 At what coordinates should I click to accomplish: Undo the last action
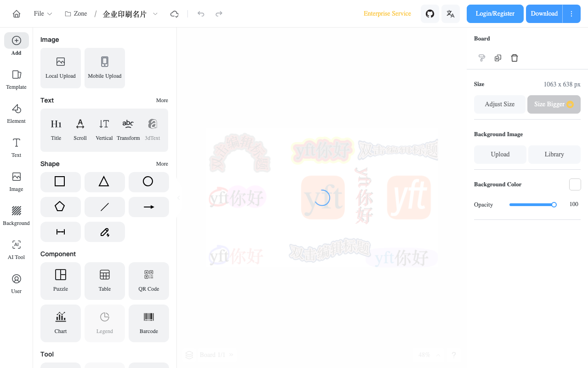click(201, 14)
